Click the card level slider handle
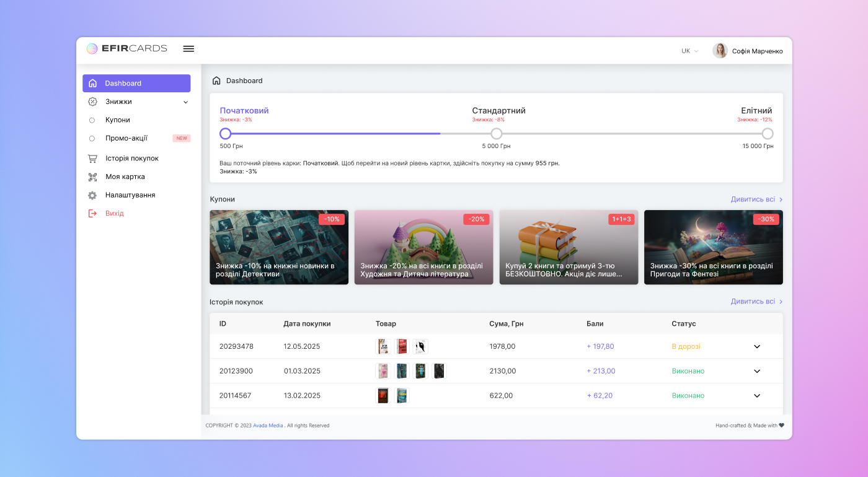Screen dimensions: 868x477 (225, 133)
